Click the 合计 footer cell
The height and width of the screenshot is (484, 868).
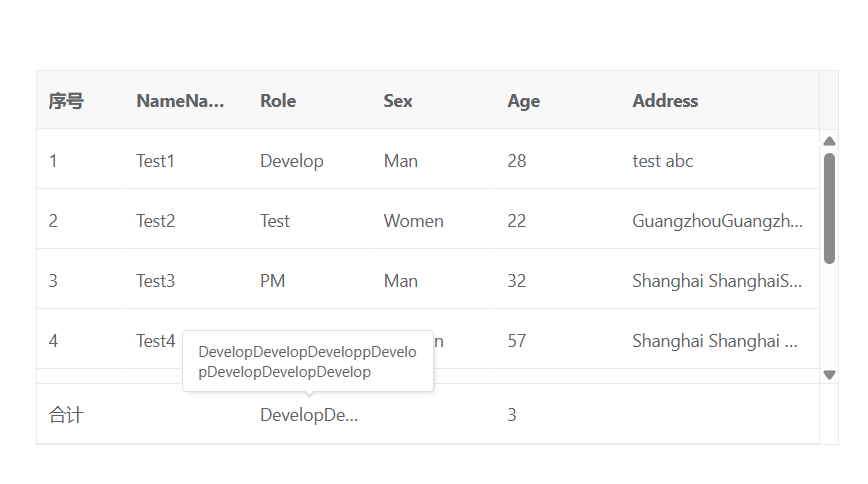click(66, 415)
